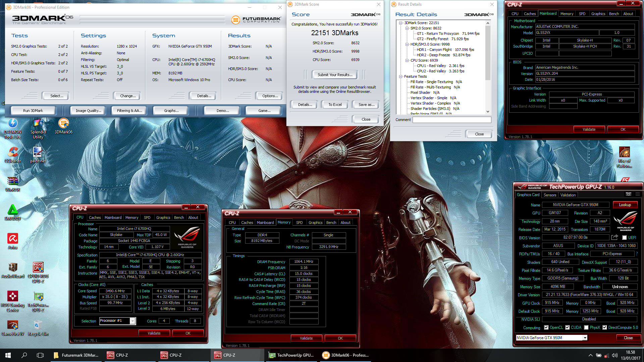Switch to Futuremark 3DMark taskbar folder

[x=76, y=355]
